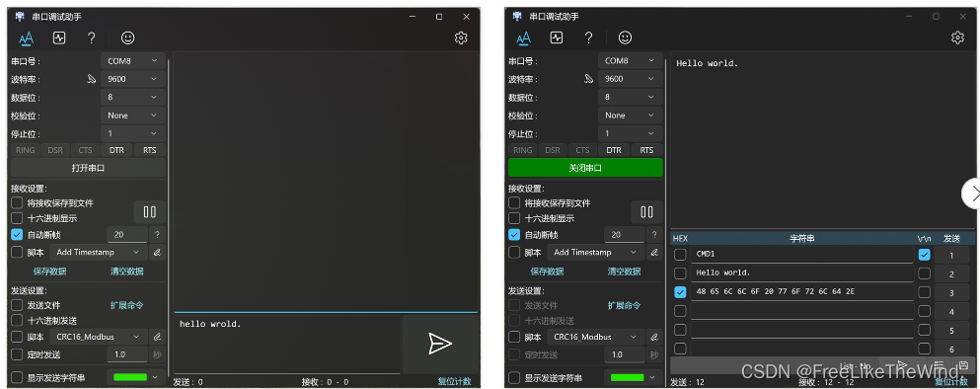The width and height of the screenshot is (980, 389).
Task: Click send button 3 for the hex row
Action: click(x=952, y=292)
